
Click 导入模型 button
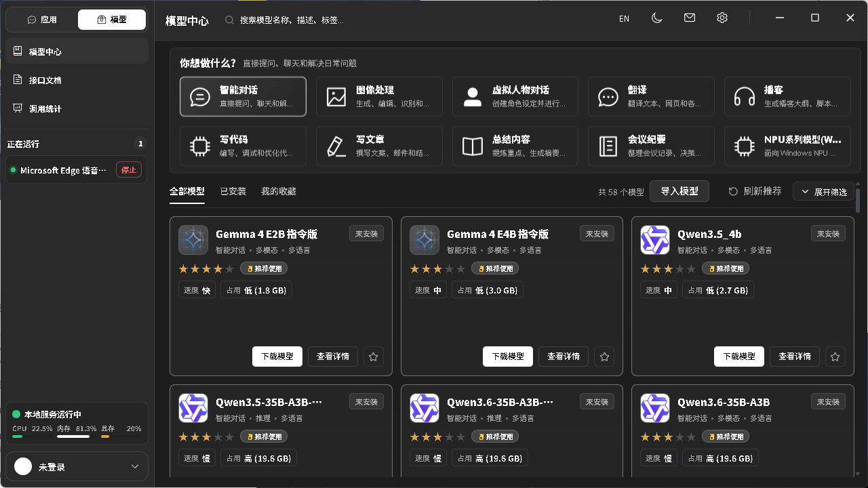(x=679, y=191)
